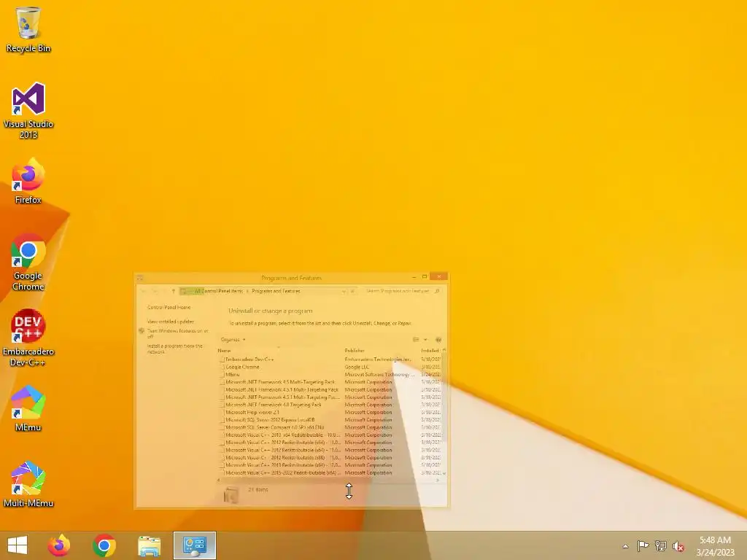Open the network tray icon
Viewport: 747px width, 560px height.
click(660, 545)
